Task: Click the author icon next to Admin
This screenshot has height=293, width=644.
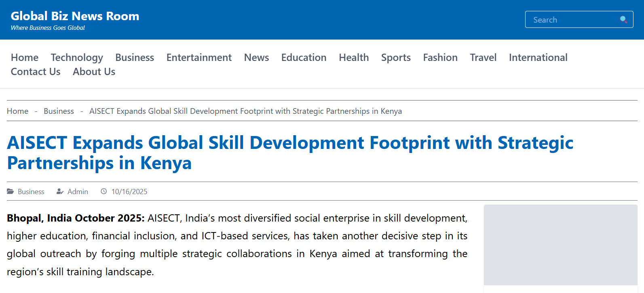Action: [x=60, y=191]
